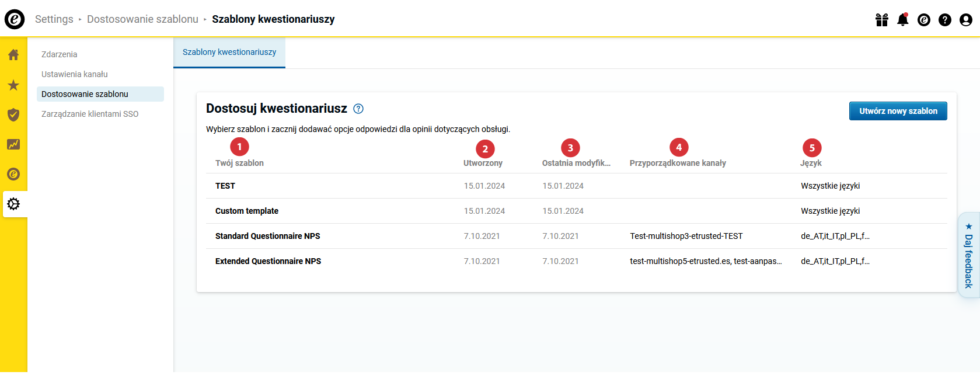This screenshot has width=980, height=375.
Task: Click the Przyporządkowane kanały column header
Action: (678, 163)
